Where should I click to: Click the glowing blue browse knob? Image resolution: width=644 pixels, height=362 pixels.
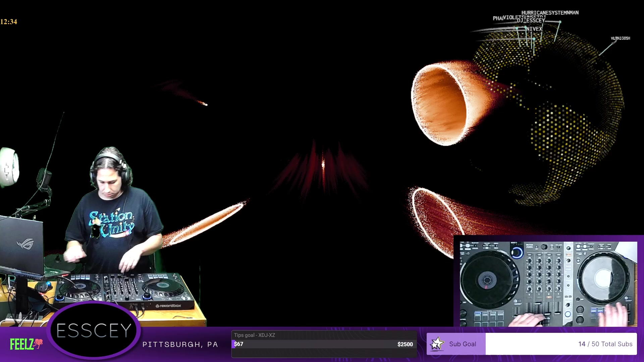517,252
